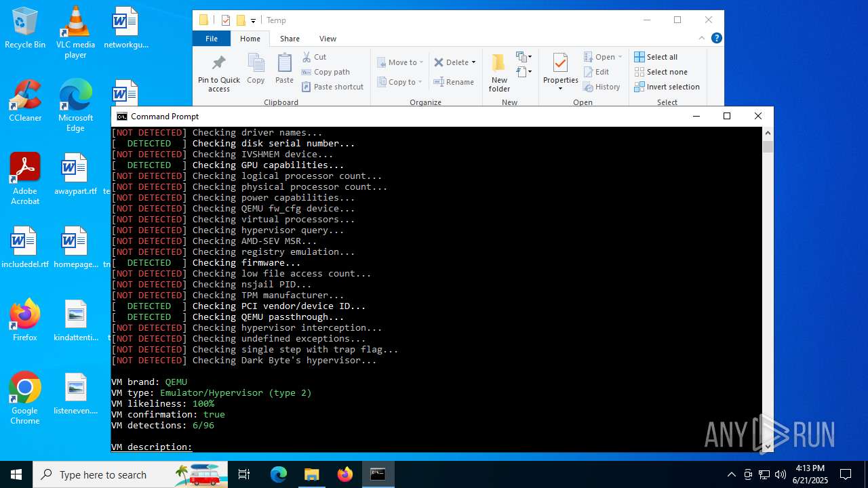Viewport: 868px width, 488px height.
Task: Create a New folder in Explorer
Action: (499, 73)
